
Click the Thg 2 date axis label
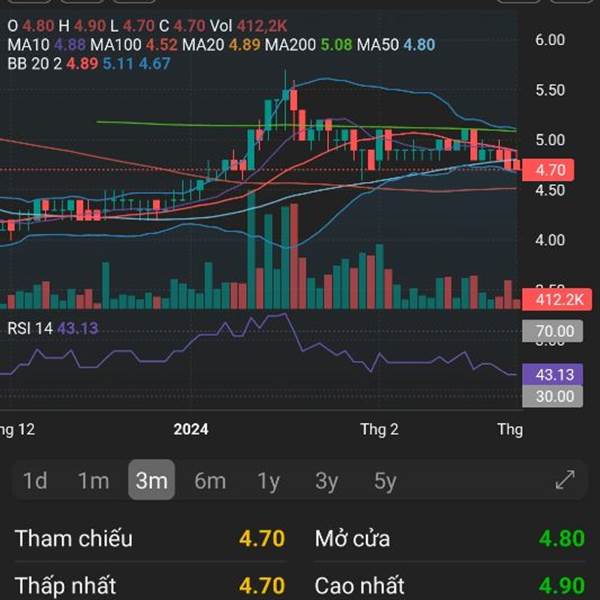[x=379, y=430]
